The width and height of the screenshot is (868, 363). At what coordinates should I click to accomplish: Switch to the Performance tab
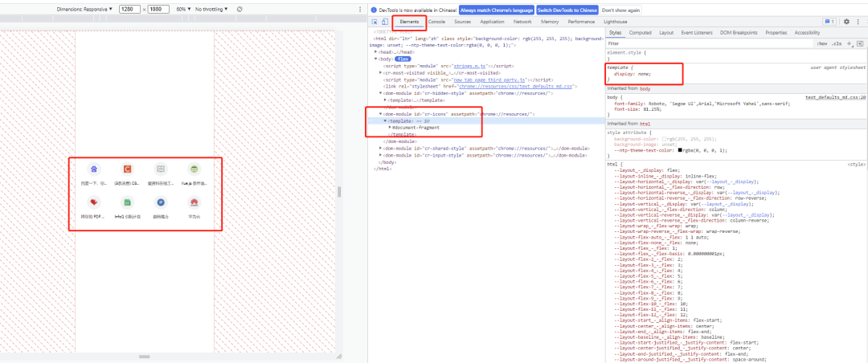[x=581, y=22]
